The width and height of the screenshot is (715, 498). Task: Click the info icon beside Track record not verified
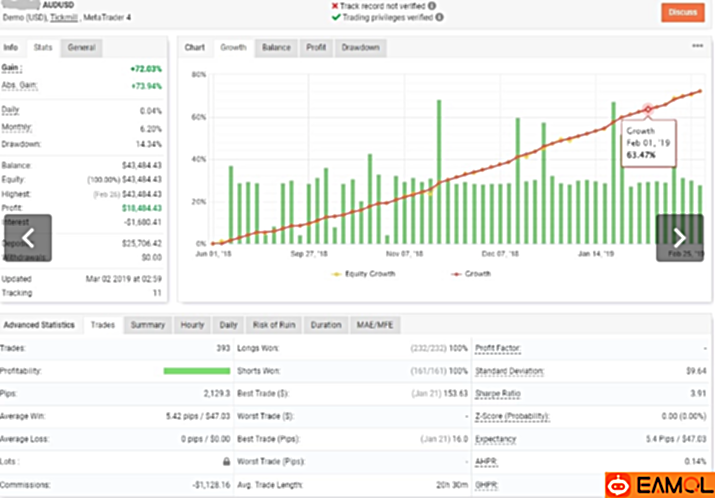(431, 6)
